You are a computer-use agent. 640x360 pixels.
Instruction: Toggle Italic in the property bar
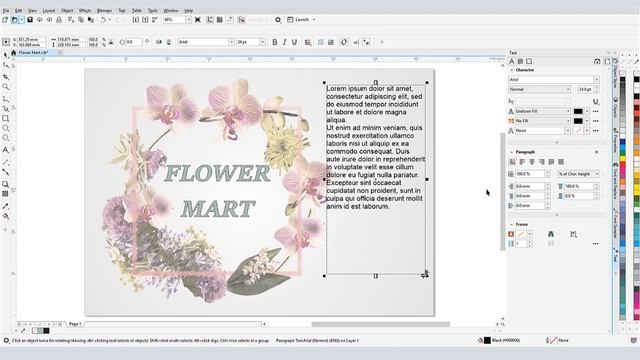(284, 42)
